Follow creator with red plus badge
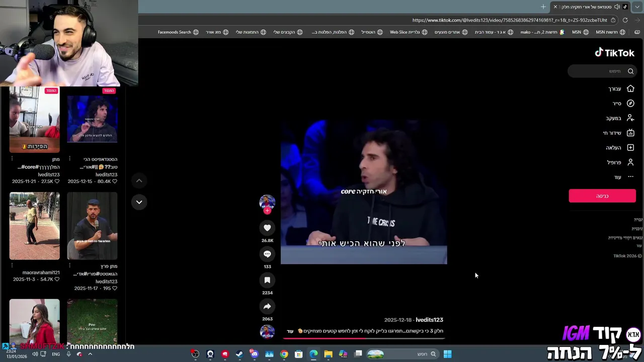The width and height of the screenshot is (644, 362). [267, 211]
